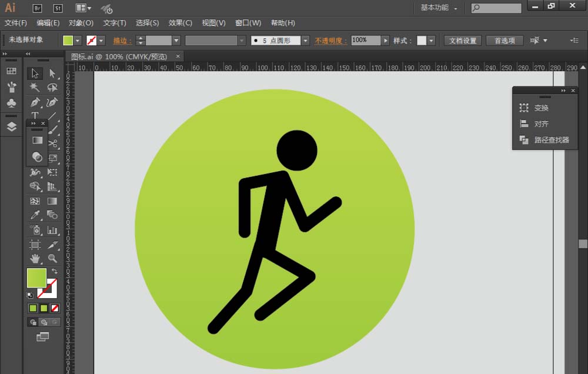Swap fill and stroke arrows
588x374 pixels.
(54, 271)
